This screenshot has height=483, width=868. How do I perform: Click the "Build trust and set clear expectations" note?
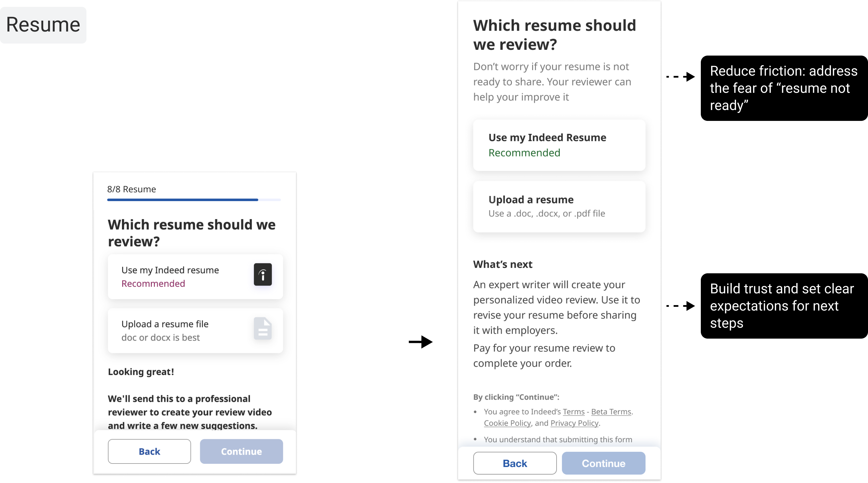pyautogui.click(x=782, y=306)
